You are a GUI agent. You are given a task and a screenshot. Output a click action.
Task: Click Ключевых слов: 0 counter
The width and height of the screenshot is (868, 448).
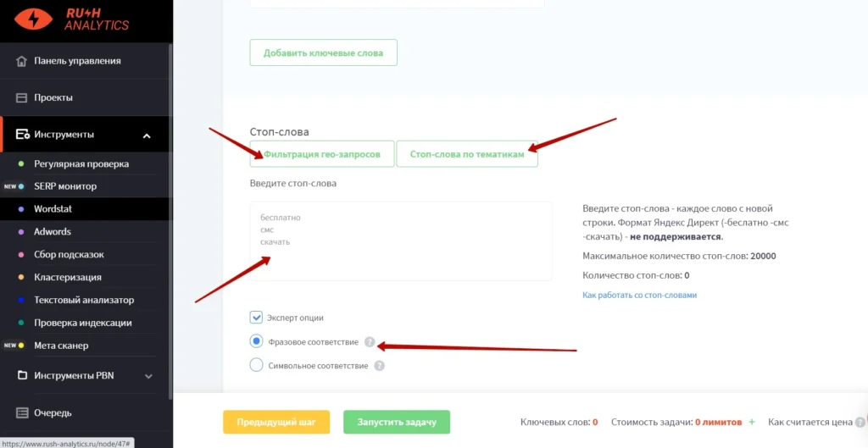pyautogui.click(x=559, y=423)
